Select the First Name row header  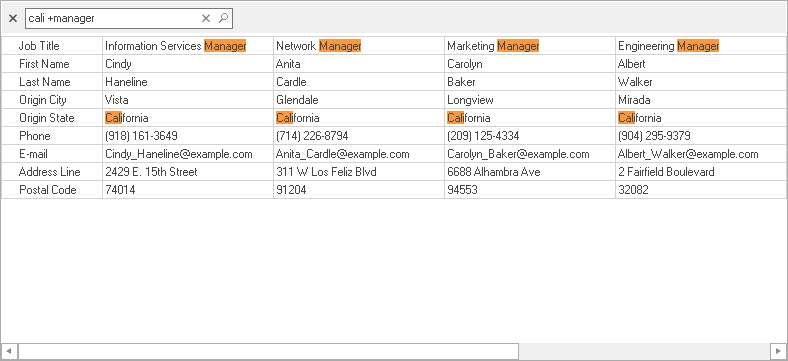(x=52, y=64)
